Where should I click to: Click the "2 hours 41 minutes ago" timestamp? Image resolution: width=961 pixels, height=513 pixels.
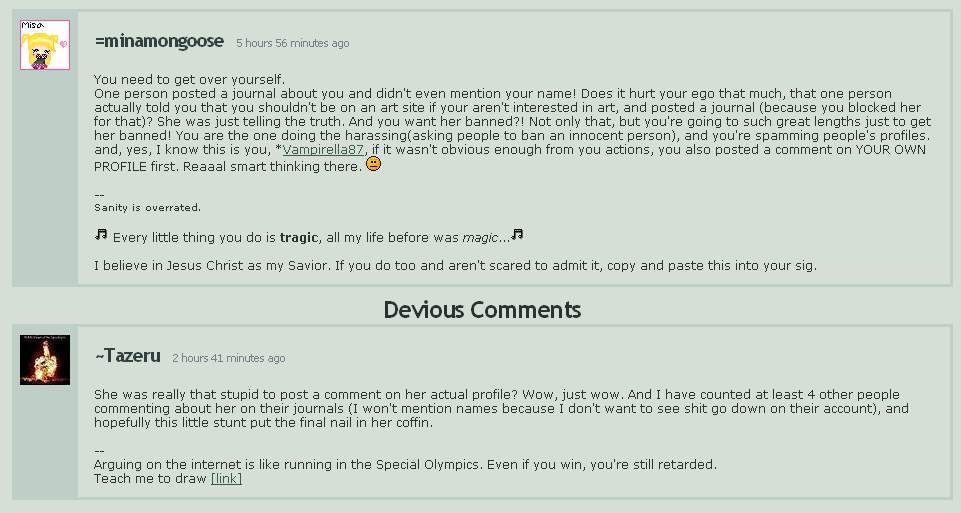point(228,358)
